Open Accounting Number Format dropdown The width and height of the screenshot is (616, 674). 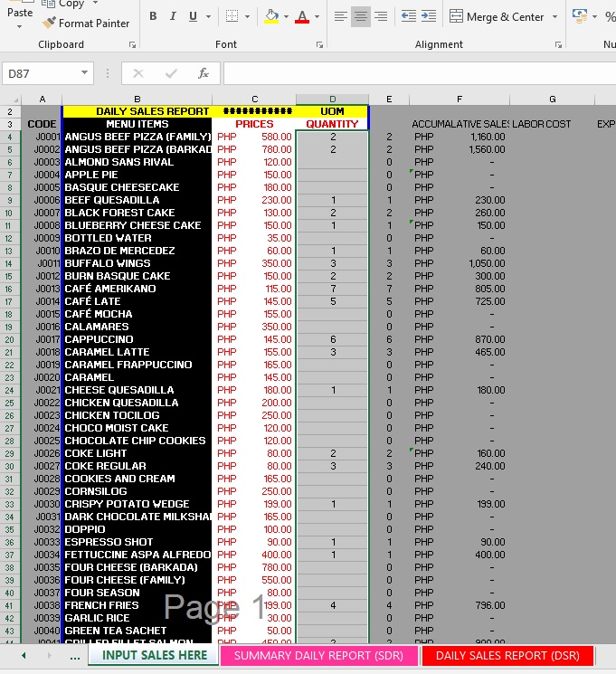coord(595,17)
